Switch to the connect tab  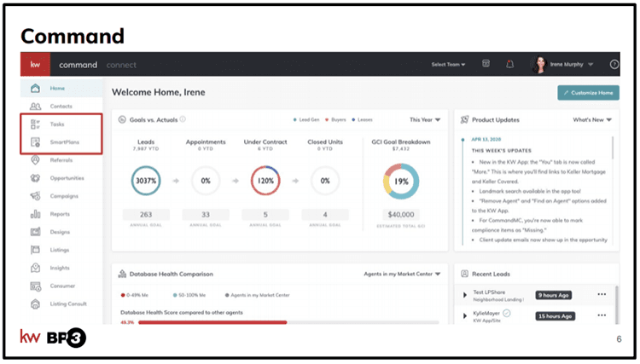[121, 65]
